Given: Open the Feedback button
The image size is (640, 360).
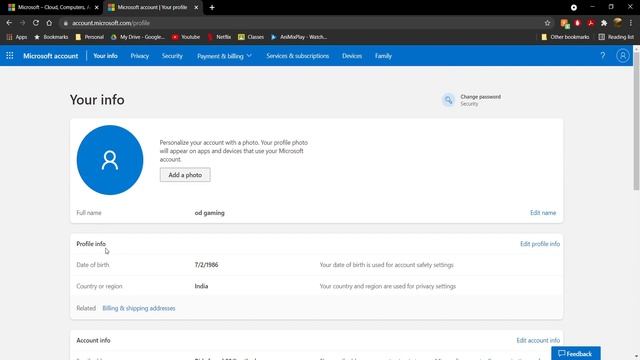Looking at the screenshot, I should [x=576, y=353].
